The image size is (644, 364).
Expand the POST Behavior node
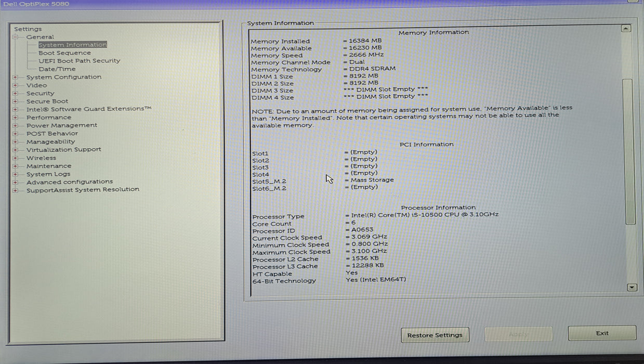coord(16,134)
